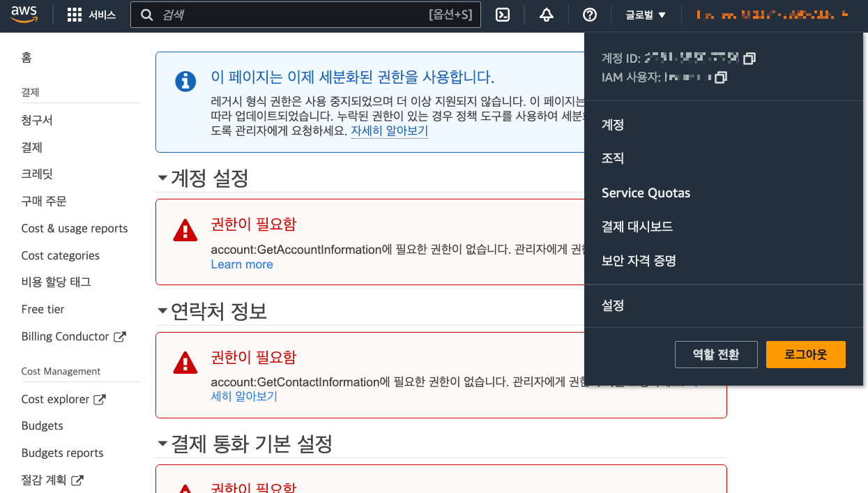
Task: Open 구매 주문 in the sidebar
Action: (44, 202)
